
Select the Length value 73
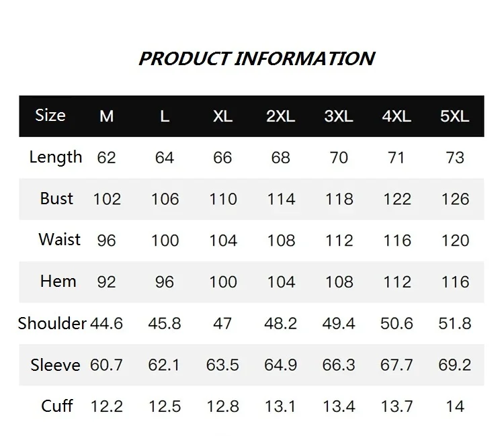click(x=455, y=158)
